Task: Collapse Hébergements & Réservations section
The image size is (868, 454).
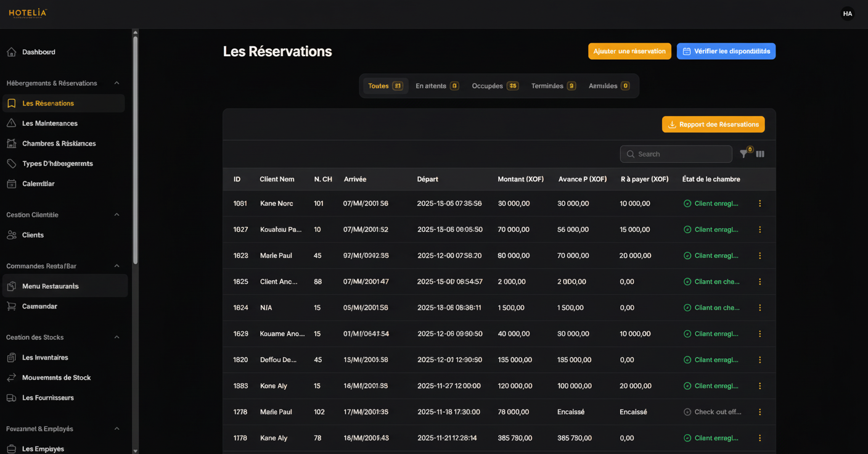Action: (x=117, y=83)
